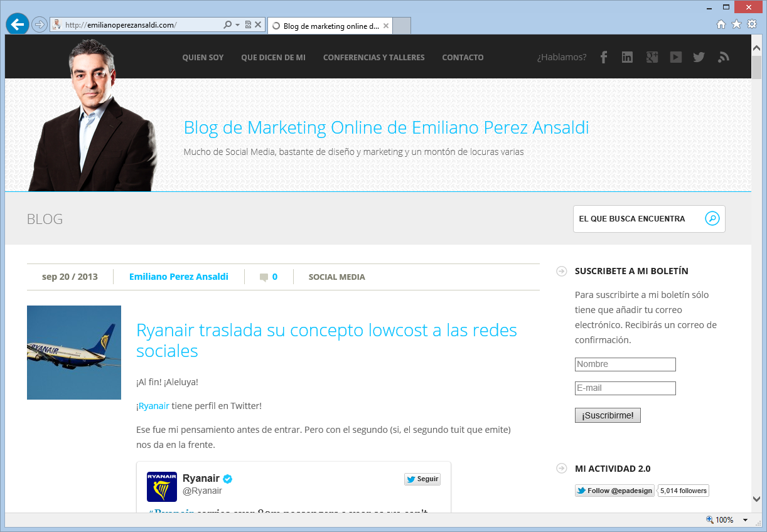This screenshot has width=767, height=532.
Task: Open the QUIEN SOY menu item
Action: pyautogui.click(x=203, y=57)
